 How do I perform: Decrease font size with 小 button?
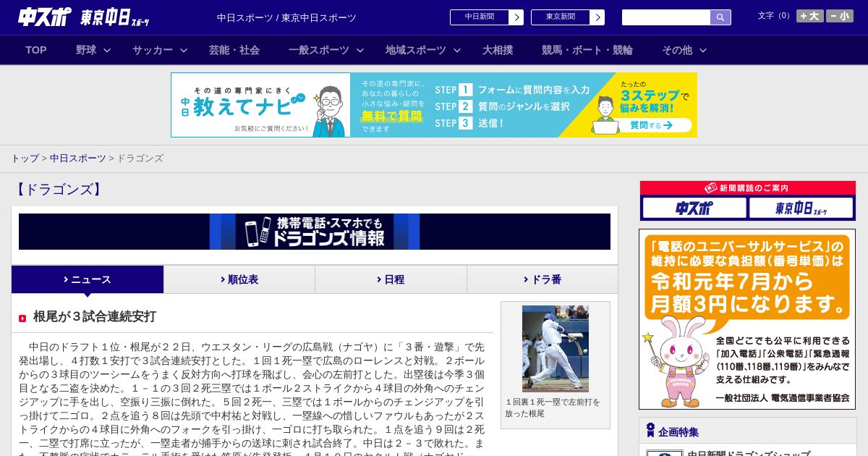tap(840, 16)
